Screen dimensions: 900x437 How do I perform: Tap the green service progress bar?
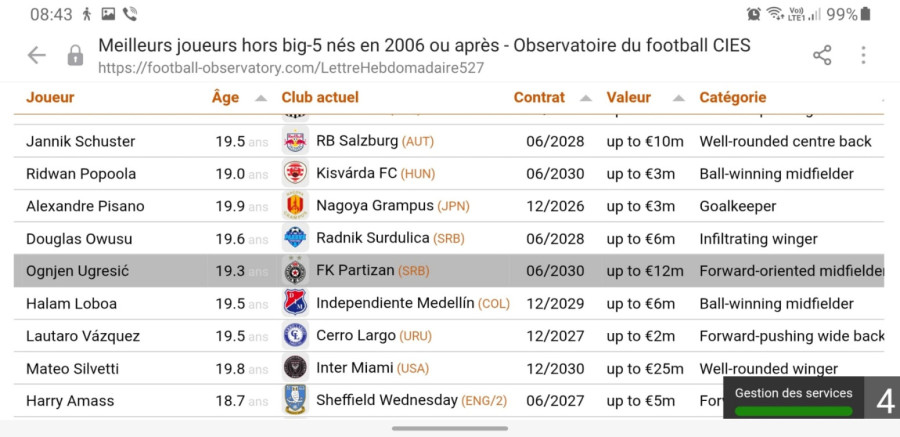point(794,410)
